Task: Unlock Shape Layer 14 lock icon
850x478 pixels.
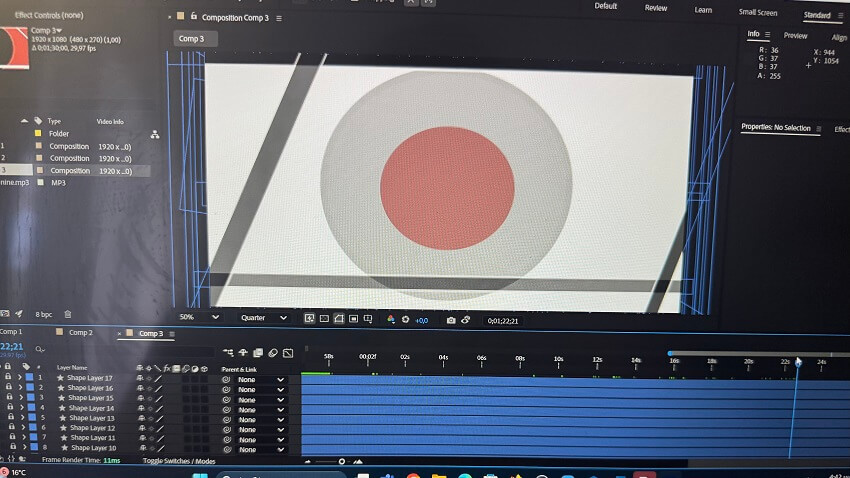Action: [x=10, y=406]
